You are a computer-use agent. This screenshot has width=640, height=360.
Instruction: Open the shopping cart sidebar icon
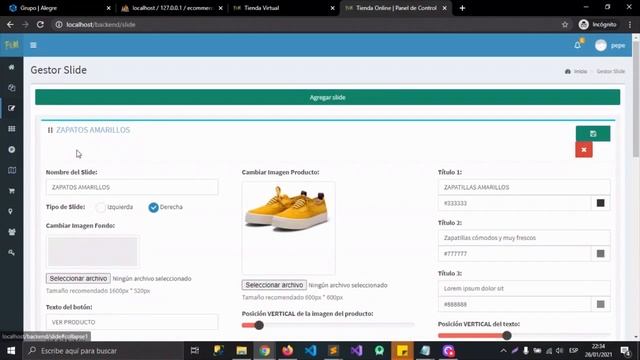(x=11, y=191)
